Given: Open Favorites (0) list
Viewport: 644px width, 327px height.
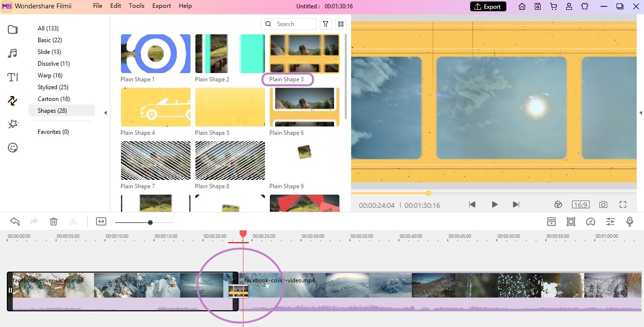Looking at the screenshot, I should click(53, 132).
